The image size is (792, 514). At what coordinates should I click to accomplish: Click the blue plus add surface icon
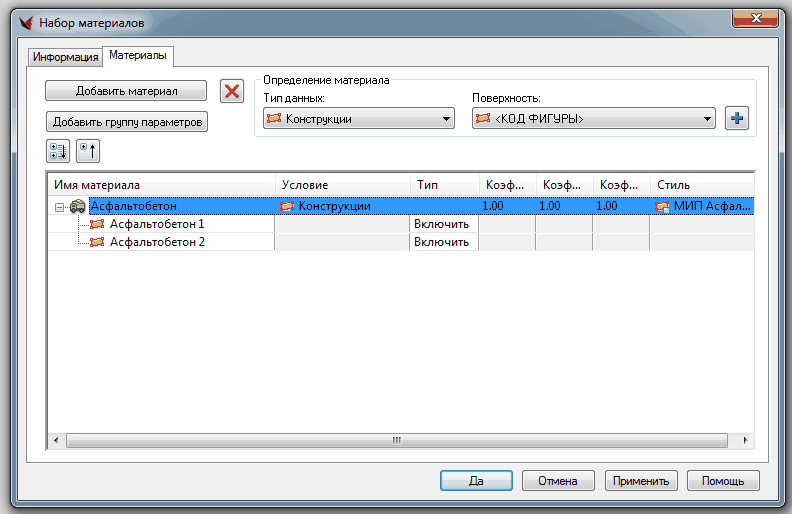coord(737,119)
